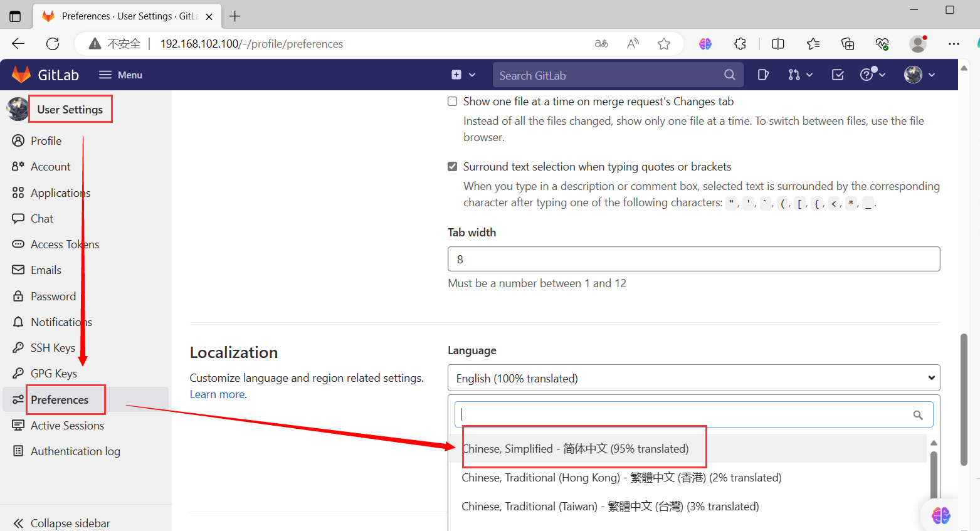Open the Language selection dropdown

(693, 377)
